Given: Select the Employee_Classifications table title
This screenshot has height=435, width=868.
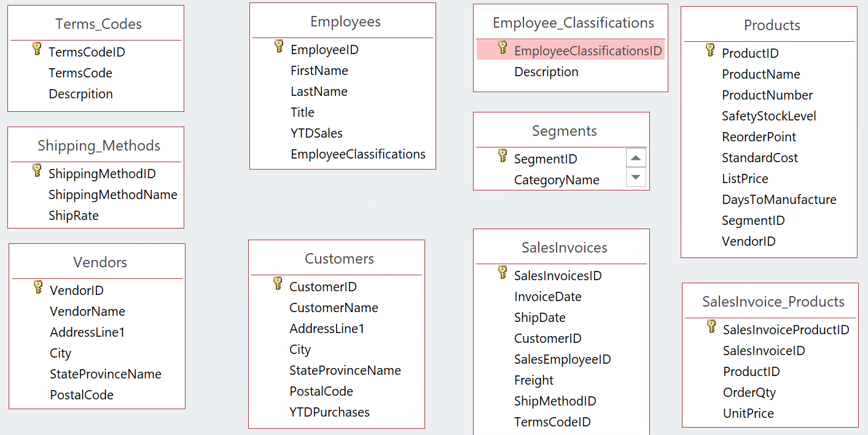Looking at the screenshot, I should coord(573,23).
